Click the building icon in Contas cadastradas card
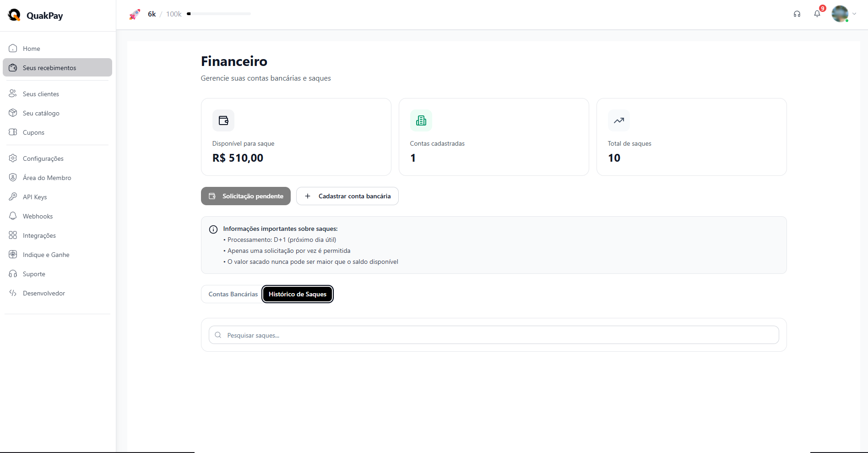This screenshot has height=453, width=868. pyautogui.click(x=421, y=120)
